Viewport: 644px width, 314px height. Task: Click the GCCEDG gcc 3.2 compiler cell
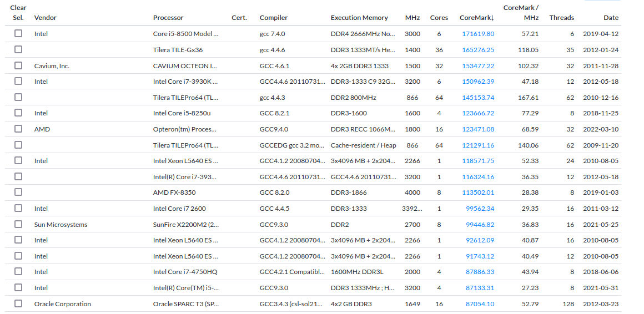(293, 145)
